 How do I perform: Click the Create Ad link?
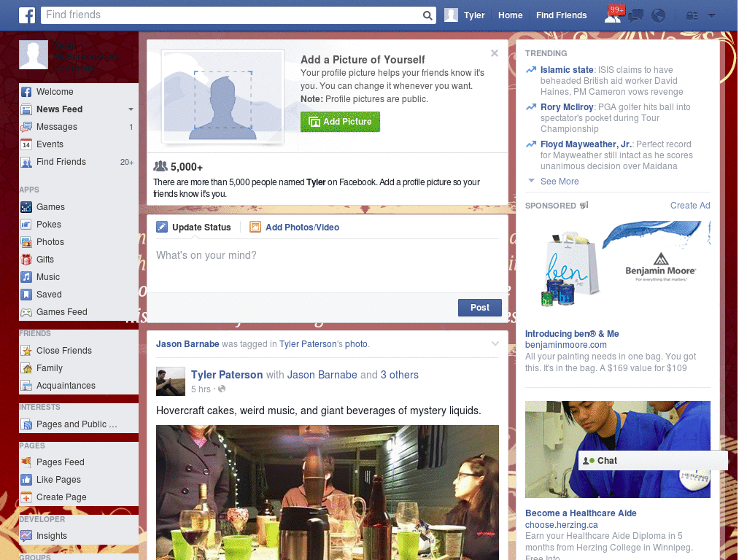pyautogui.click(x=690, y=205)
